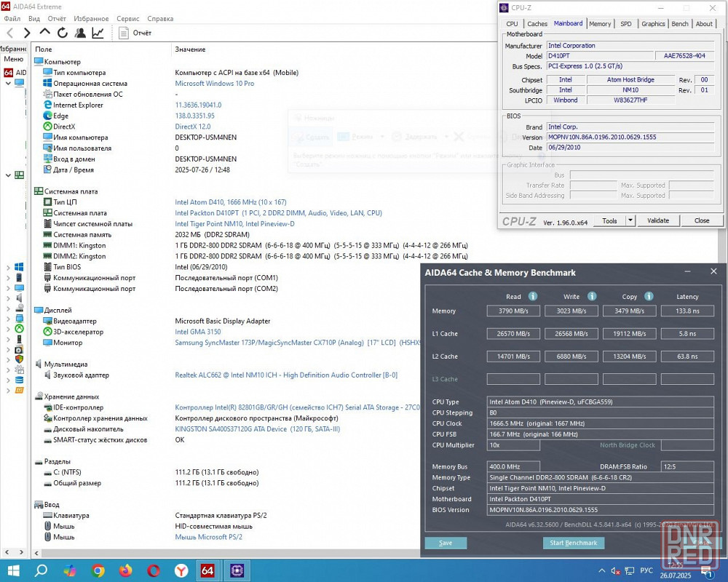Image resolution: width=728 pixels, height=582 pixels.
Task: Go back with the AIDA64 back arrow
Action: click(10, 33)
